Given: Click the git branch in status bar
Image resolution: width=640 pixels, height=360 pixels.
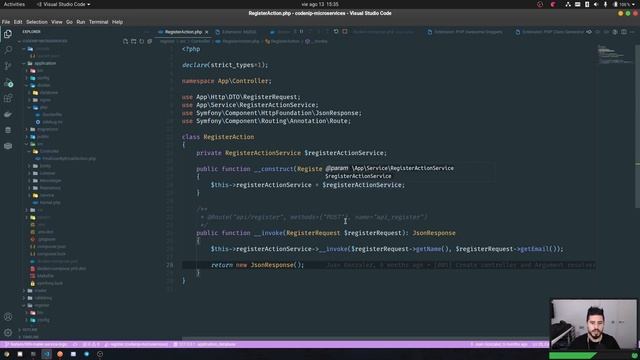Looking at the screenshot, I should (36, 344).
